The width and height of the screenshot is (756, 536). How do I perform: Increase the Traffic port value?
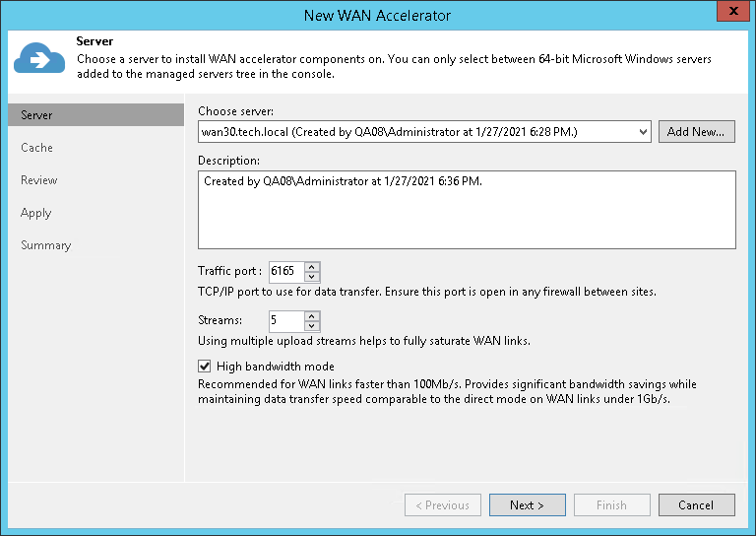tap(312, 266)
